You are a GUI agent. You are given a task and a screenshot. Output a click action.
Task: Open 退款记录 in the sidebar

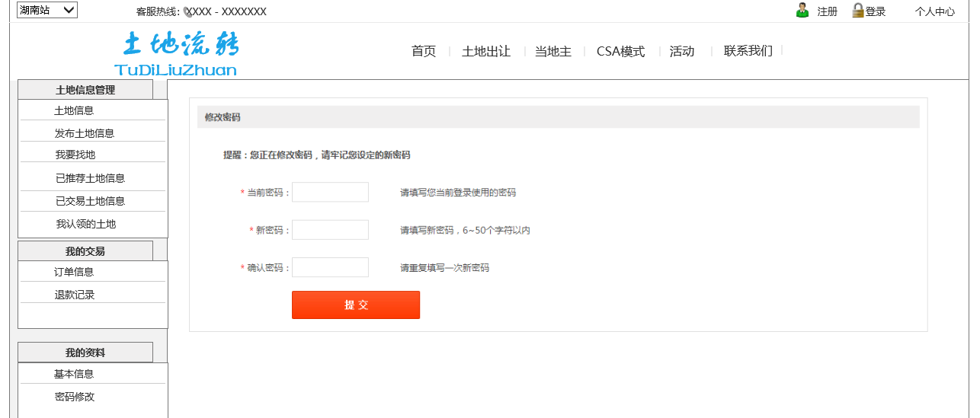[75, 295]
